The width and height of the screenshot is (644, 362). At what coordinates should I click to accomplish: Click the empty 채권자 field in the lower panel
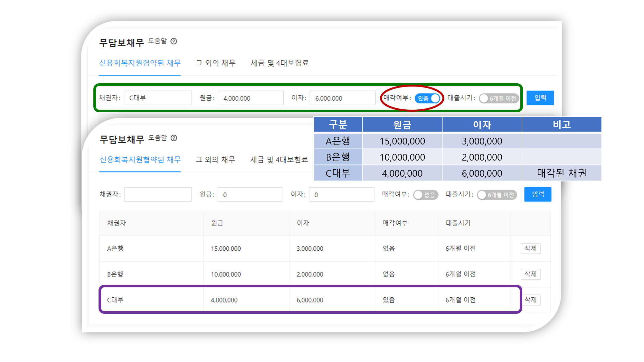(x=158, y=194)
